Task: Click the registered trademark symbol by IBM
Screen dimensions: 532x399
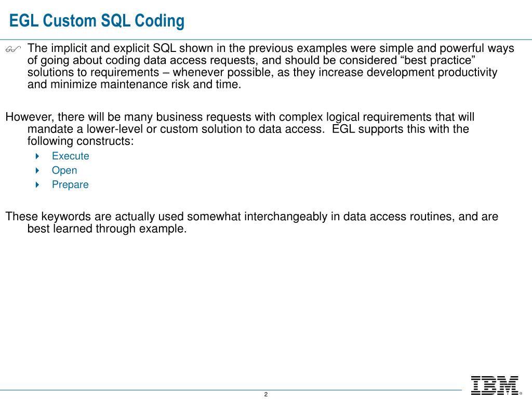Action: coord(521,394)
